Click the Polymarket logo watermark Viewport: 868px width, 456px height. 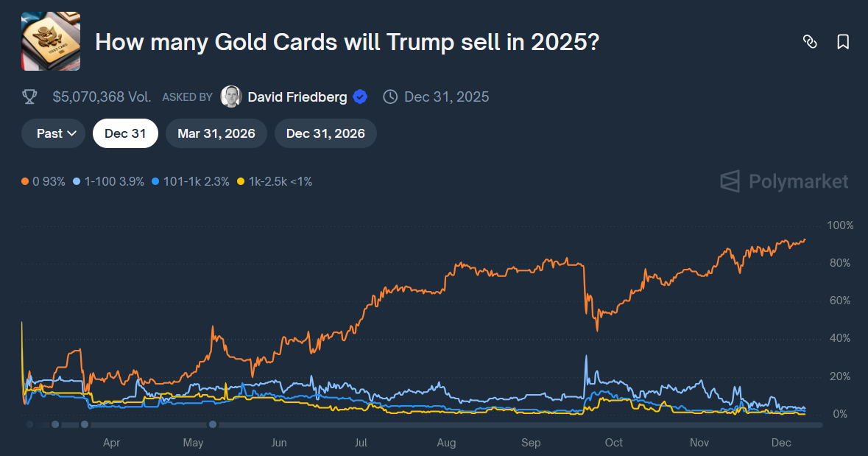(x=783, y=182)
